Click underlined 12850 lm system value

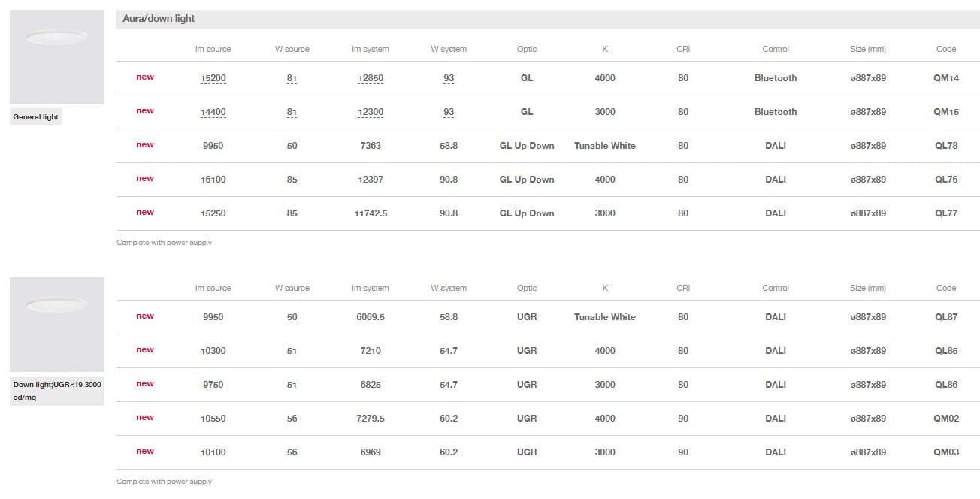370,78
